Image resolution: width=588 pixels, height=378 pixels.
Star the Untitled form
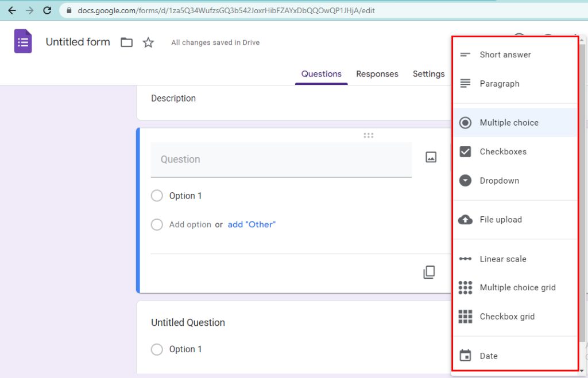tap(148, 42)
